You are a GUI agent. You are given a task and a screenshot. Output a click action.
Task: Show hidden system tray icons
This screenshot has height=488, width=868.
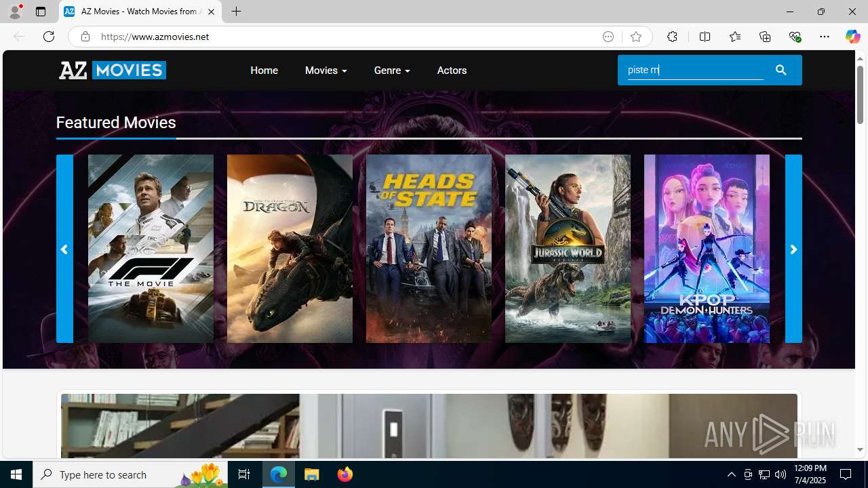[x=731, y=474]
